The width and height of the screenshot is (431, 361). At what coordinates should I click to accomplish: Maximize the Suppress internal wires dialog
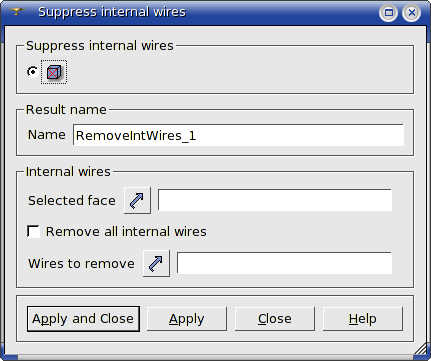(x=388, y=13)
